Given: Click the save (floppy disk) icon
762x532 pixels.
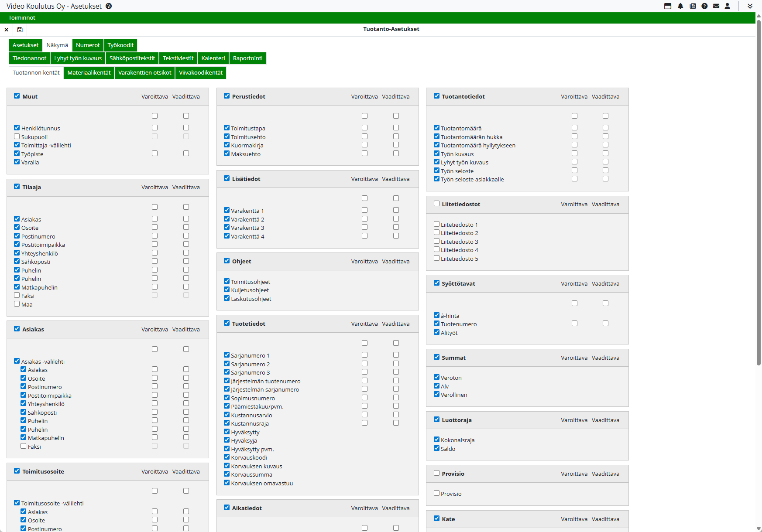Looking at the screenshot, I should (x=20, y=30).
